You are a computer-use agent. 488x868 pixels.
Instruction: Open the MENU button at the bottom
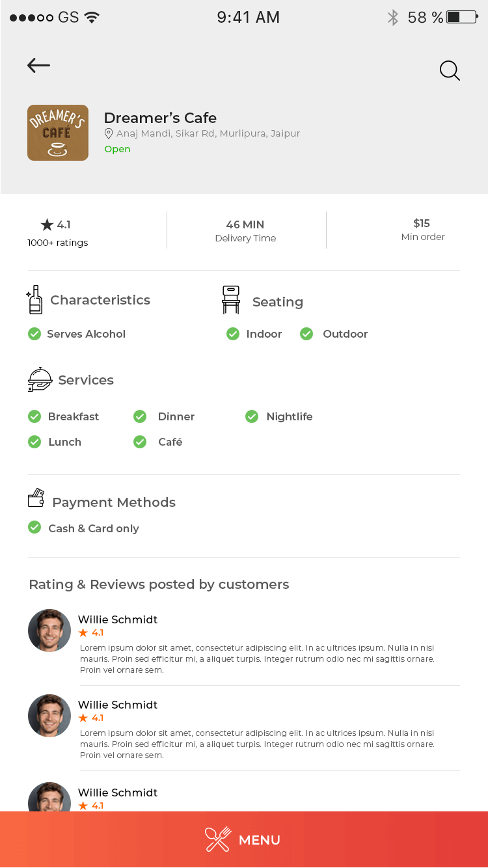coord(244,839)
